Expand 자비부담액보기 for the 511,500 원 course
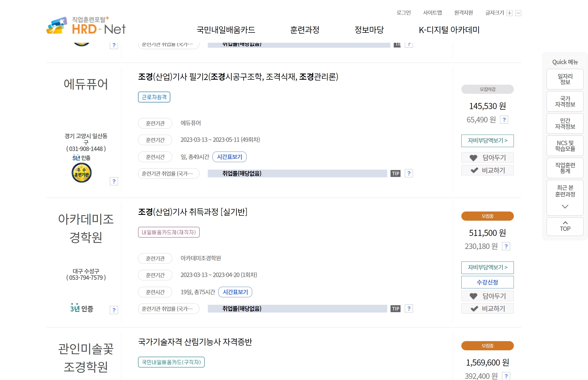Screen dimensions: 588x380 pos(487,267)
